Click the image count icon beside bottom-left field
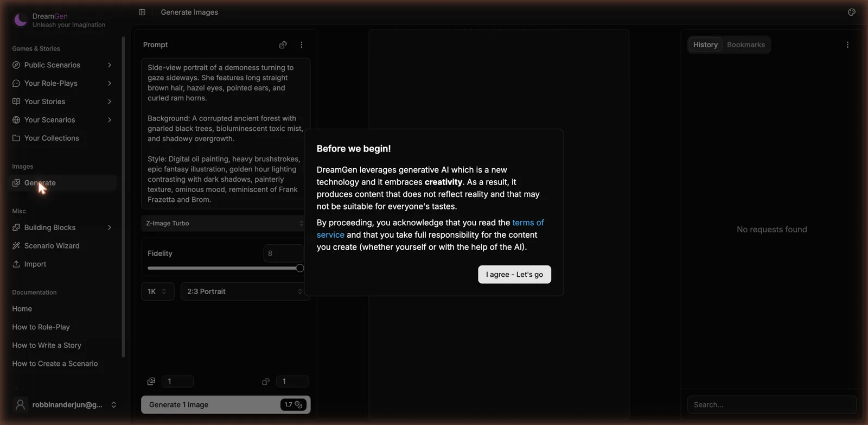The image size is (868, 425). [x=151, y=382]
